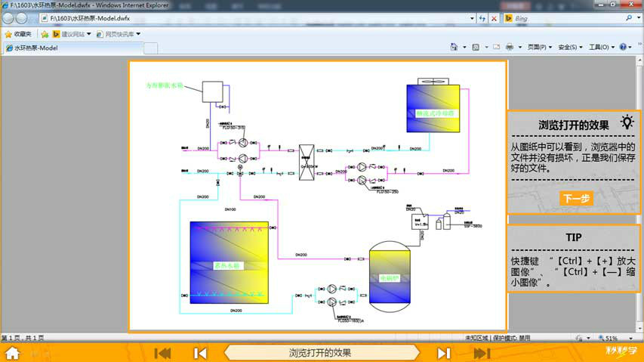This screenshot has width=644, height=362.
Task: Click the home icon in tutorial bar
Action: click(12, 353)
